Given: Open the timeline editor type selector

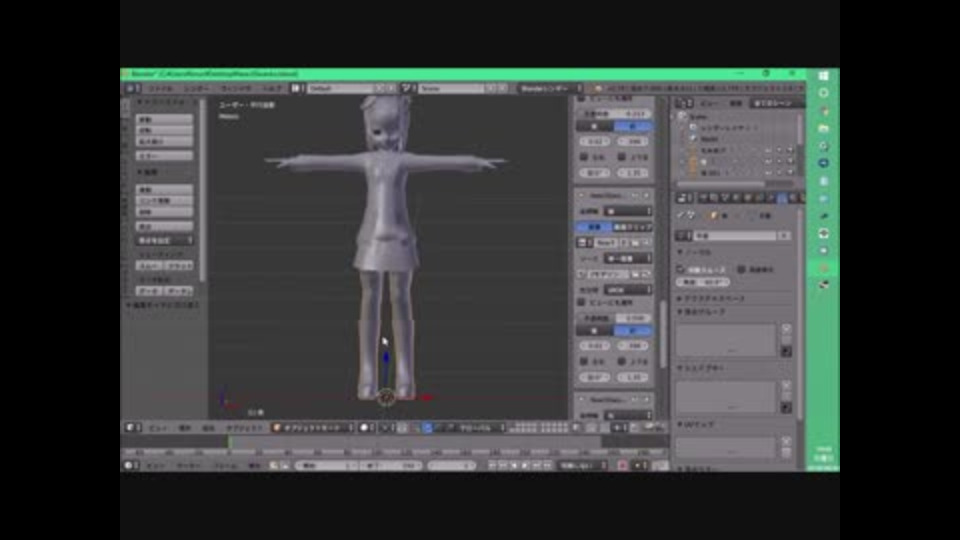Looking at the screenshot, I should click(130, 465).
